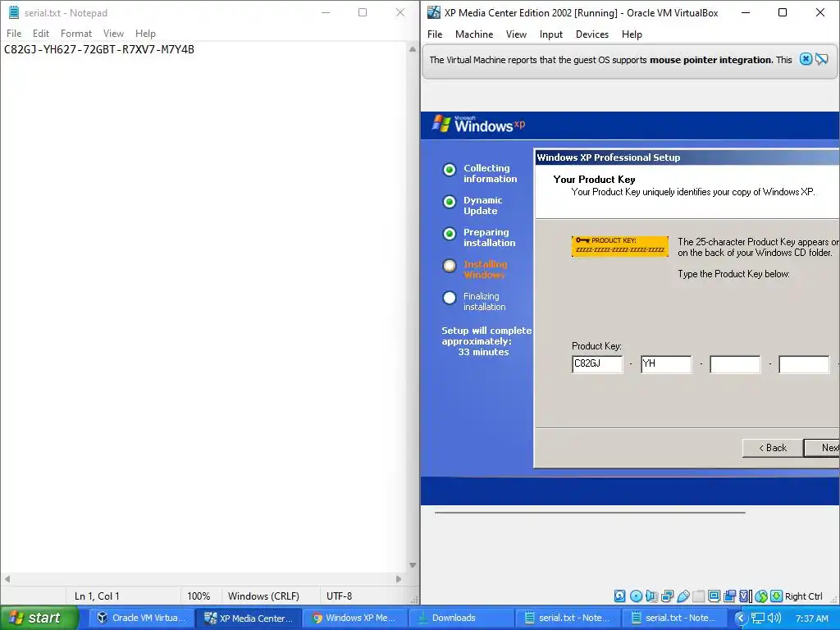Switch to Windows XP Me... Chrome taskbar item
The width and height of the screenshot is (840, 630).
click(354, 618)
